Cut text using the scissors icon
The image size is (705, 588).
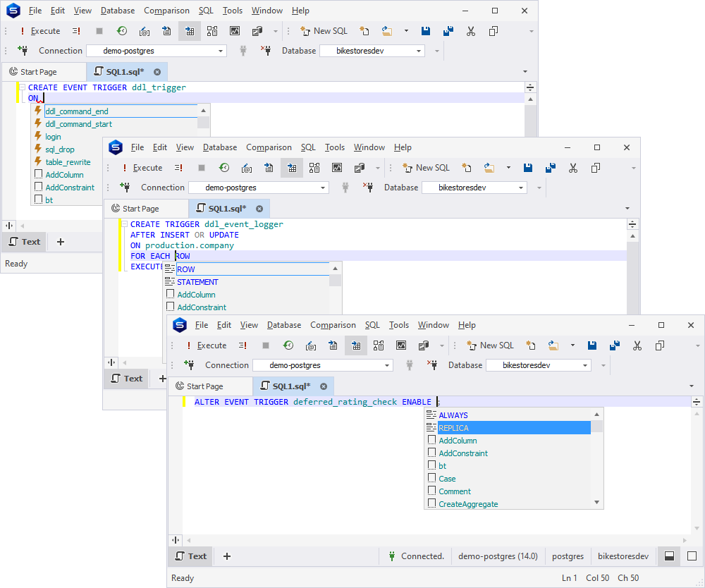click(x=637, y=345)
